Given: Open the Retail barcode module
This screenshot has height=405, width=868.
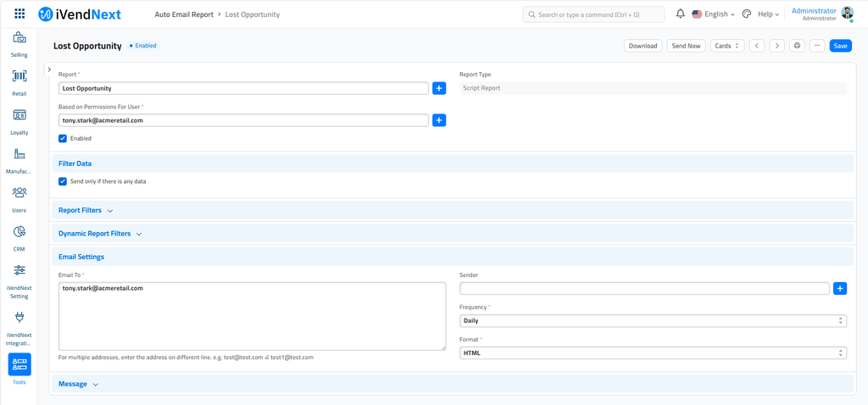Looking at the screenshot, I should pos(19,77).
